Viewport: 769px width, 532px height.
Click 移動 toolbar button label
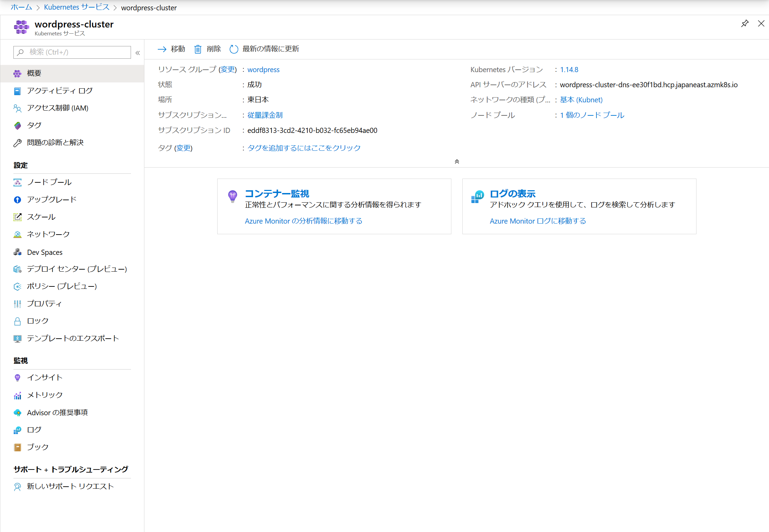click(178, 49)
